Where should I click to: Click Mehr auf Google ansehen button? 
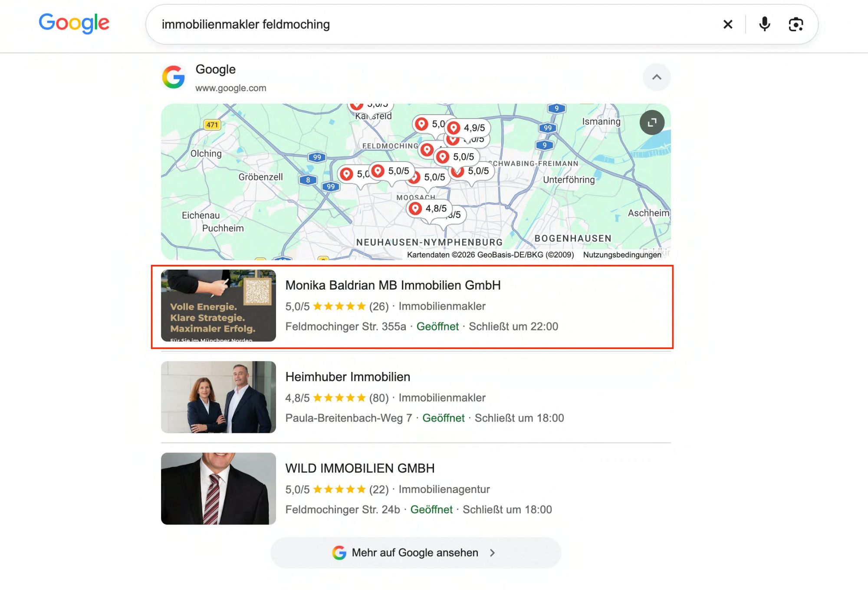(x=416, y=553)
